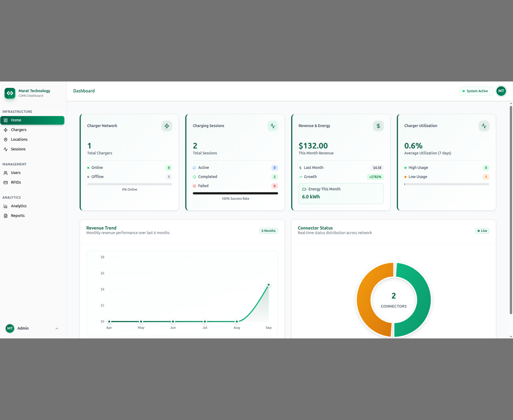Click the Live badge on Connector Status

coord(482,231)
